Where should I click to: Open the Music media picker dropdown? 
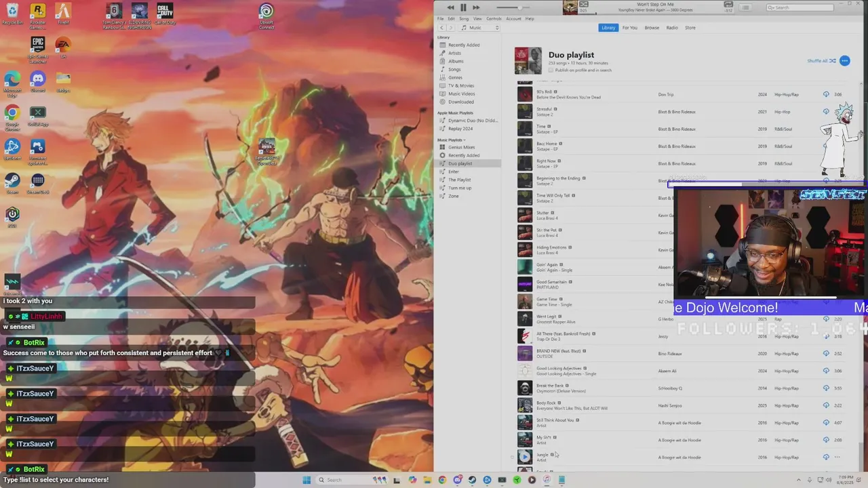click(479, 28)
